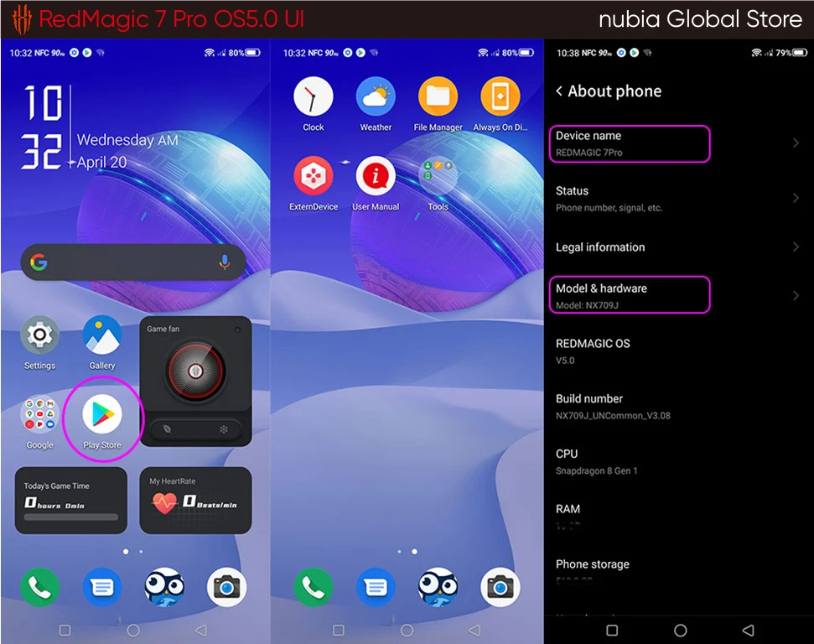
Task: Open Device name entry
Action: click(x=678, y=143)
